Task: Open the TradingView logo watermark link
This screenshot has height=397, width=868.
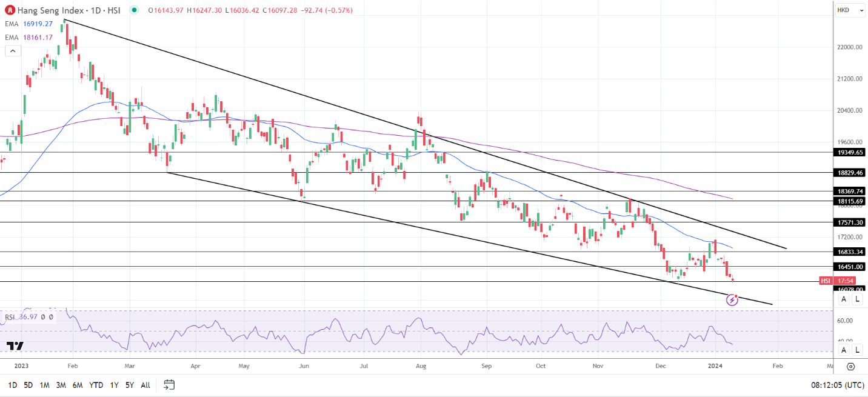Action: click(15, 346)
